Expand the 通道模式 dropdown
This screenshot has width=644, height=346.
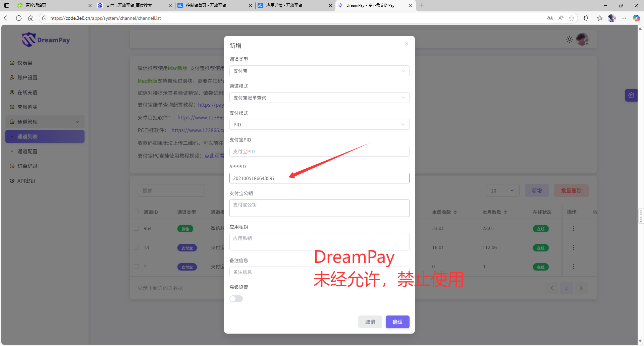pos(319,98)
